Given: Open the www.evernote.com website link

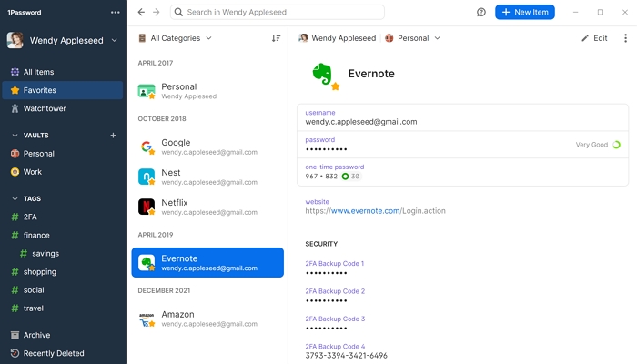Looking at the screenshot, I should tap(365, 211).
